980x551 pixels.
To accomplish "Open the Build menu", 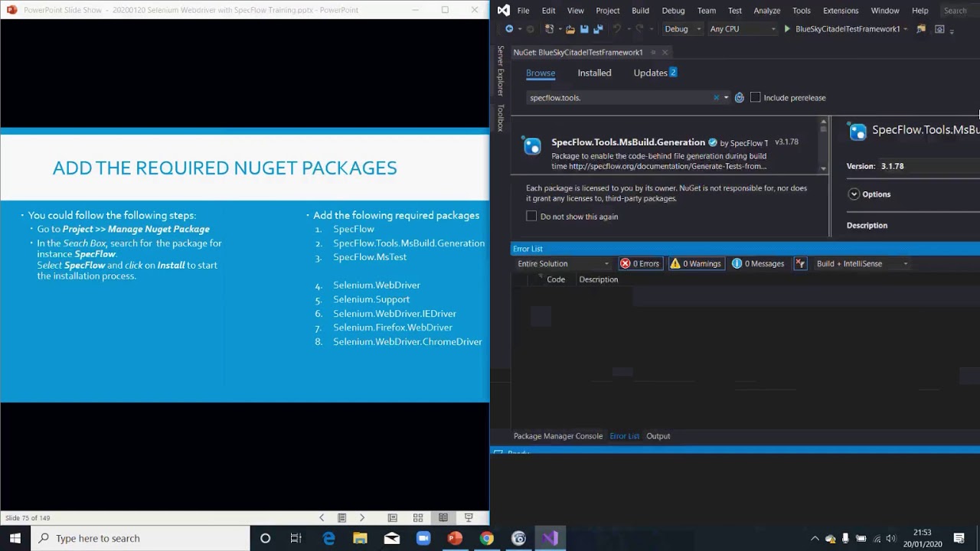I will [641, 11].
